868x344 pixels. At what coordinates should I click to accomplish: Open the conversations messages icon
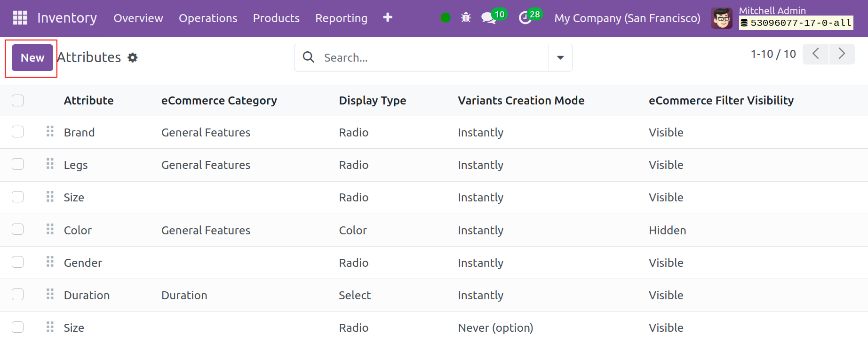click(x=489, y=18)
